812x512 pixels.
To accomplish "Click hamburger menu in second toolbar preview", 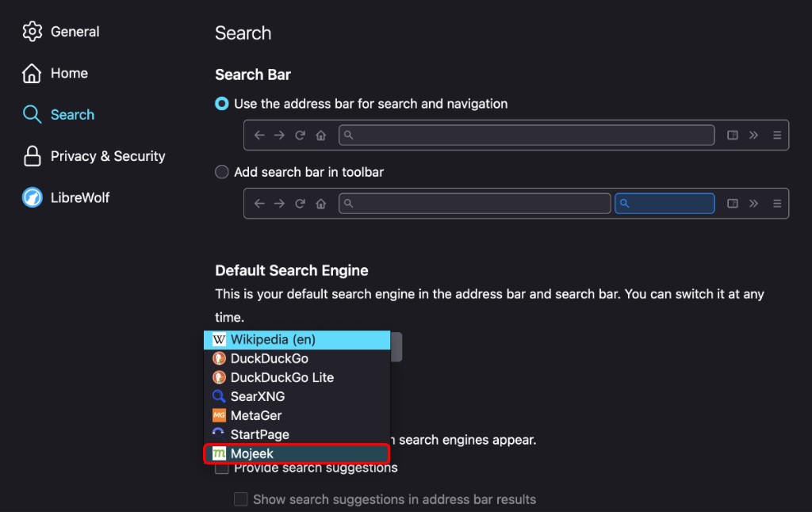I will [x=777, y=204].
